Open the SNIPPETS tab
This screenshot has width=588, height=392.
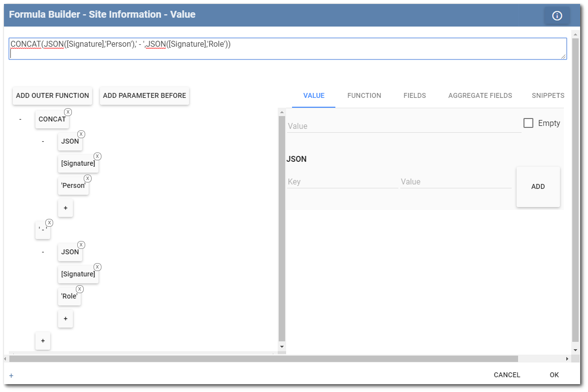tap(548, 95)
